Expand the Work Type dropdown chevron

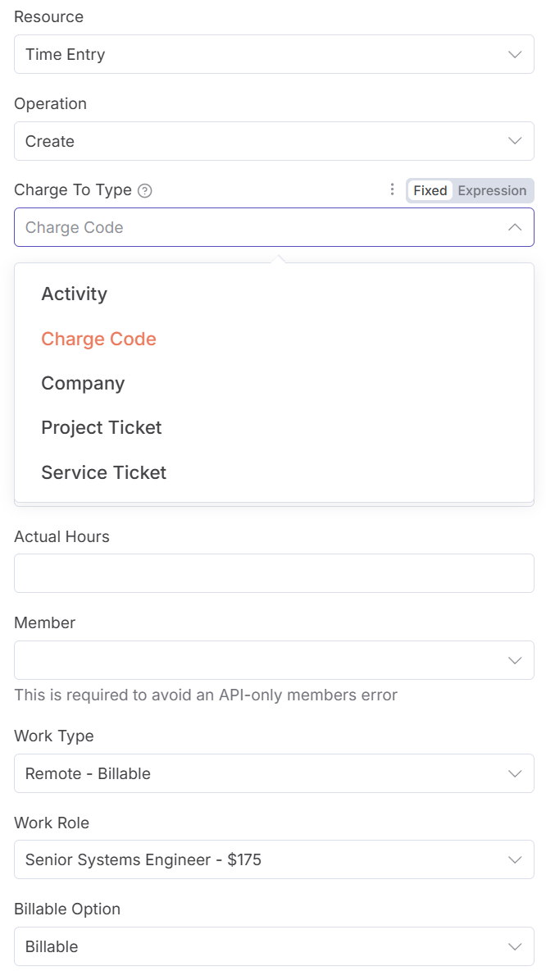click(515, 773)
